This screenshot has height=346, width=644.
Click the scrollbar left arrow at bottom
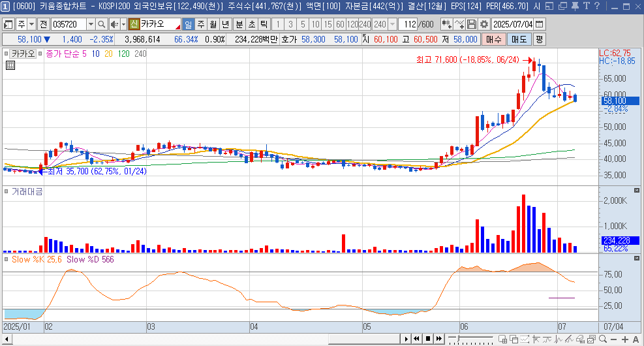click(7, 339)
